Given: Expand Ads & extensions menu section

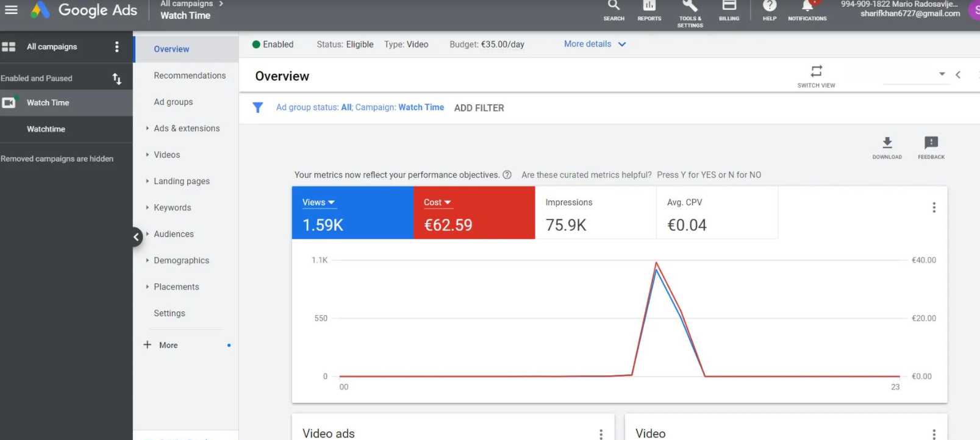Looking at the screenshot, I should pos(186,129).
